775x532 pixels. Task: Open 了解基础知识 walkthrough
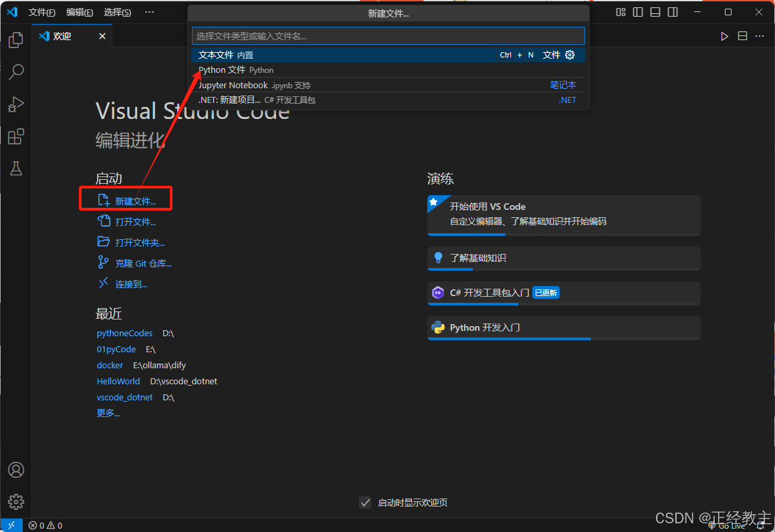564,259
